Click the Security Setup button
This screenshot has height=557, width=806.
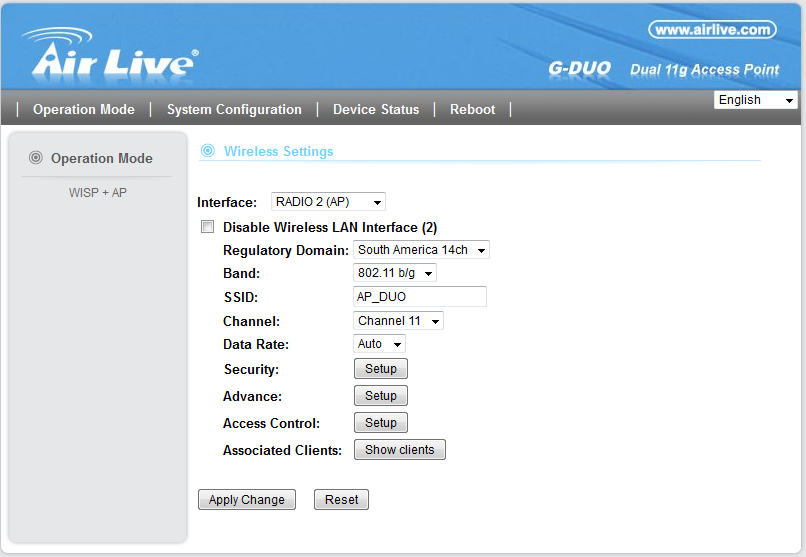(381, 369)
